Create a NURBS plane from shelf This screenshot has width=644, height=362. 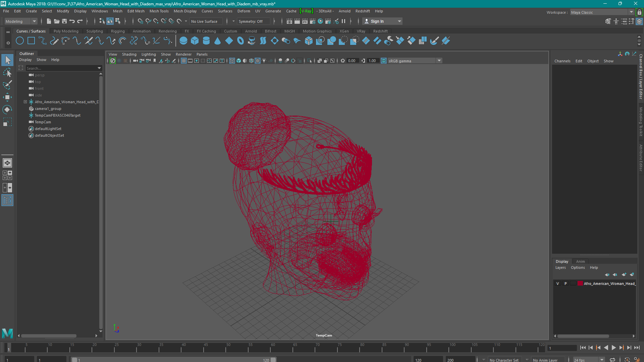(229, 41)
